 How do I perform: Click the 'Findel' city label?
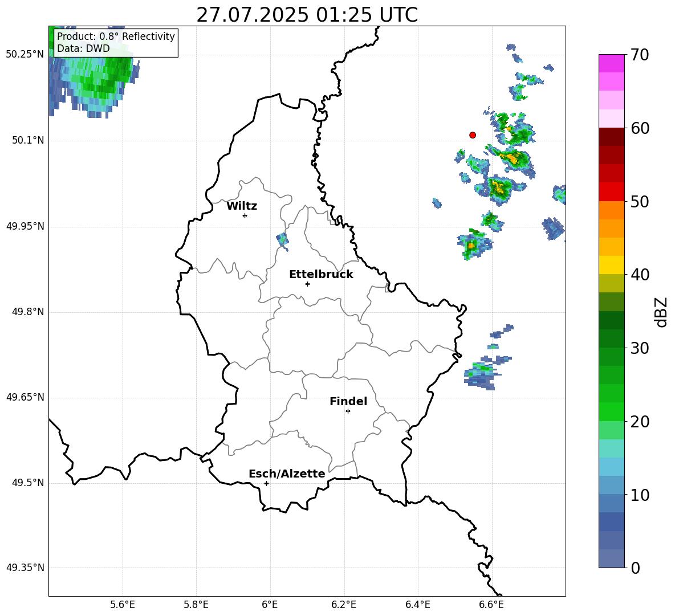348,401
